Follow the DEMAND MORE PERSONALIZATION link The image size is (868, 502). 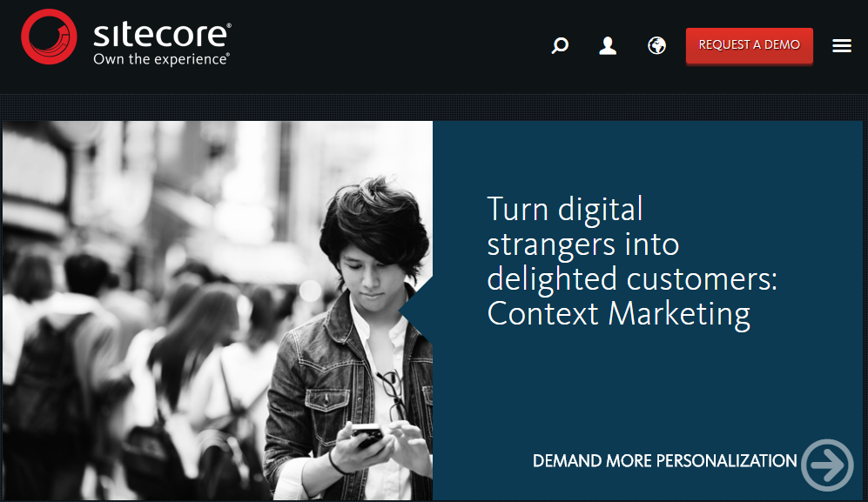click(x=664, y=461)
